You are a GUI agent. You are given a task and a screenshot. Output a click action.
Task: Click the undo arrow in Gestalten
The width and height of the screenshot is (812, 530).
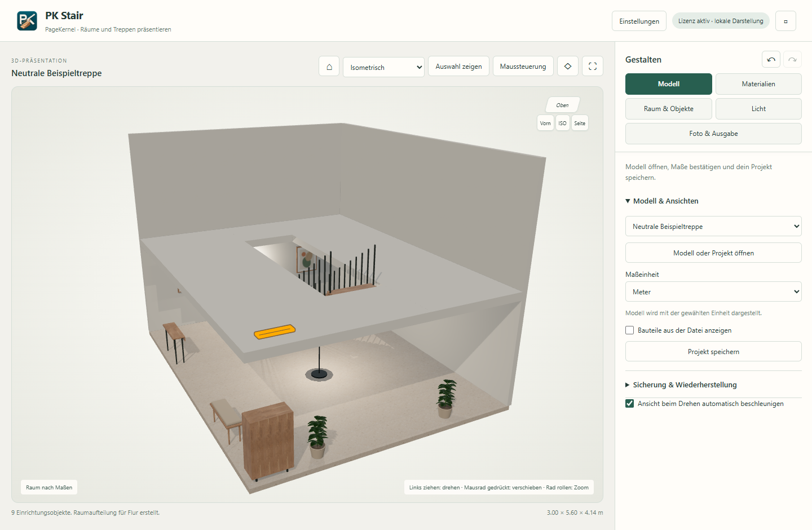click(771, 59)
